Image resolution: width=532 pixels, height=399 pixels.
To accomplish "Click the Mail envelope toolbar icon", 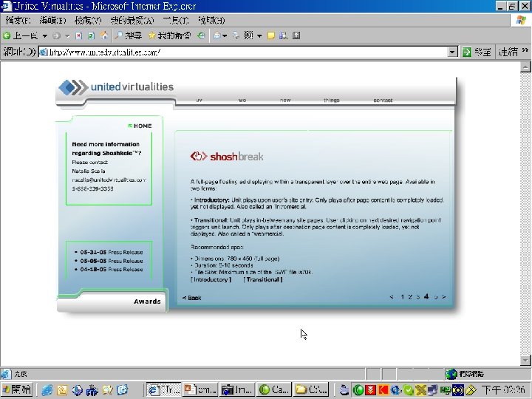I will pyautogui.click(x=217, y=35).
